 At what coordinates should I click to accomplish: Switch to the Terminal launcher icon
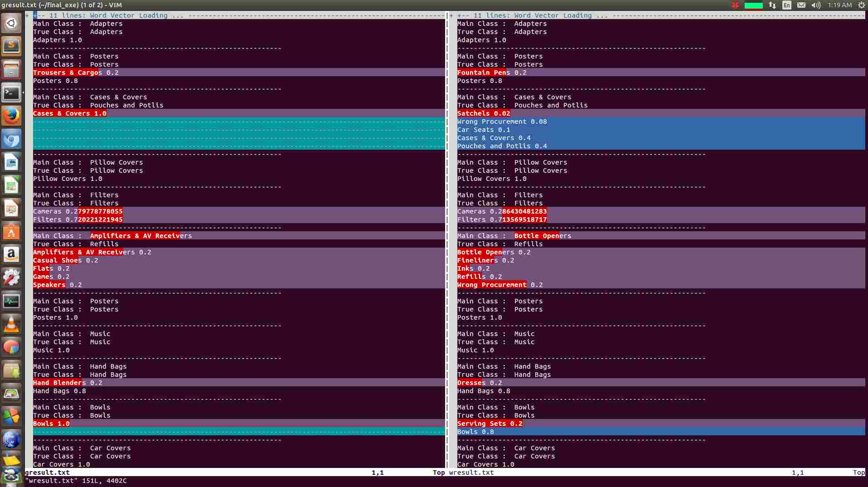click(x=11, y=93)
